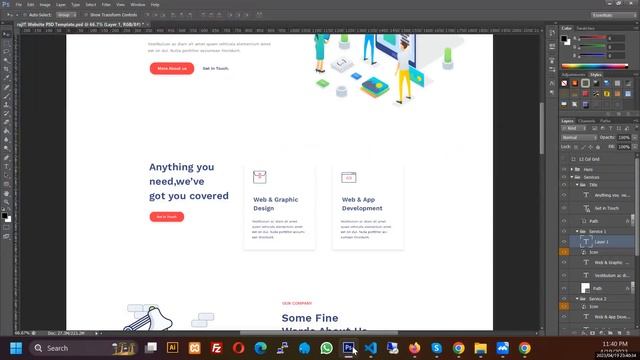640x360 pixels.
Task: Hide the Title group layer
Action: [564, 185]
